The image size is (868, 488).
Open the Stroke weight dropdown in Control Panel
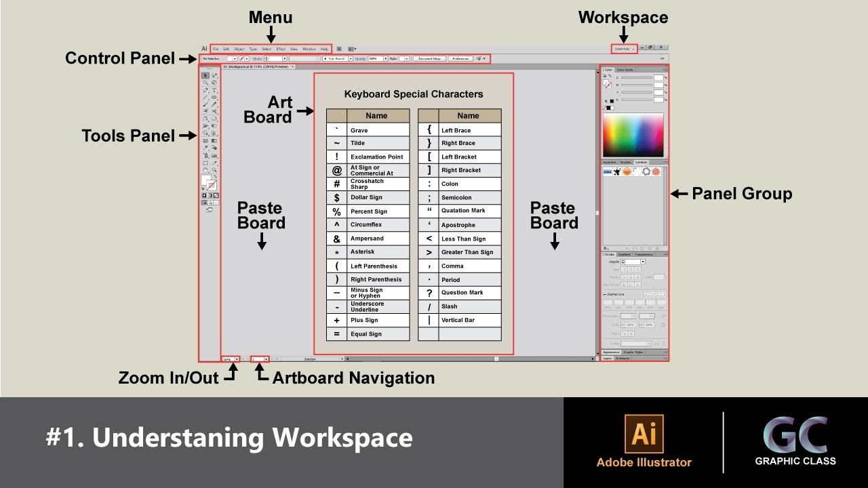click(285, 58)
